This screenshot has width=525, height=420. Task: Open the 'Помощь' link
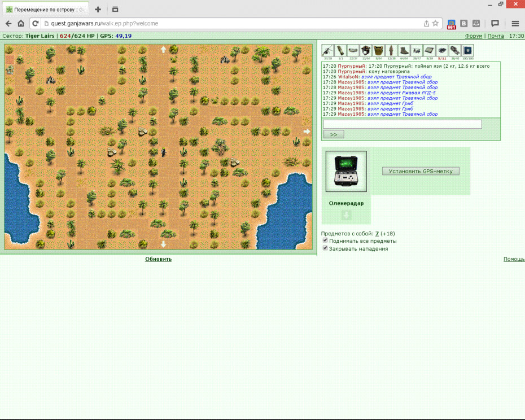[514, 259]
